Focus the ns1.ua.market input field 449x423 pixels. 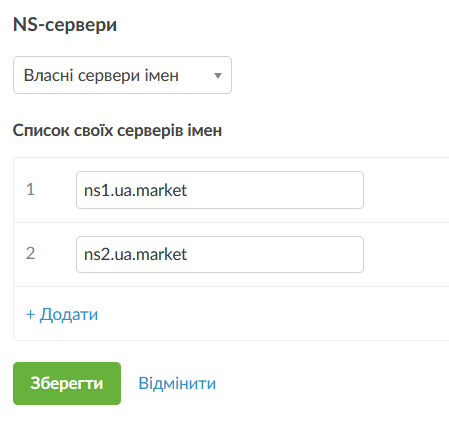(220, 190)
